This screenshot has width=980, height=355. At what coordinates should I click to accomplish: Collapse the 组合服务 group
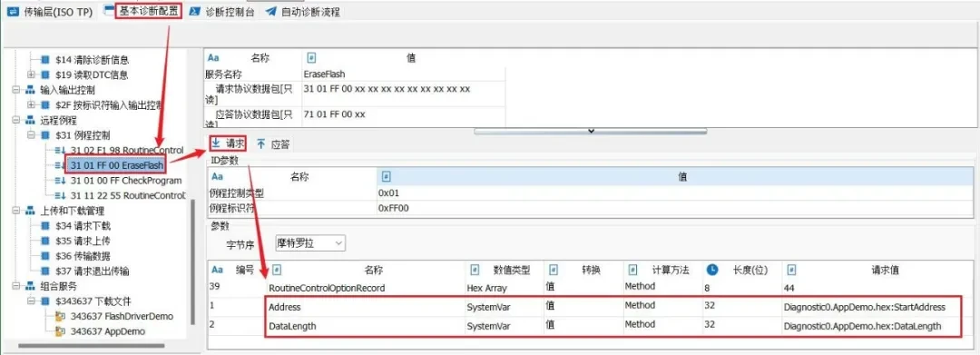coord(16,286)
